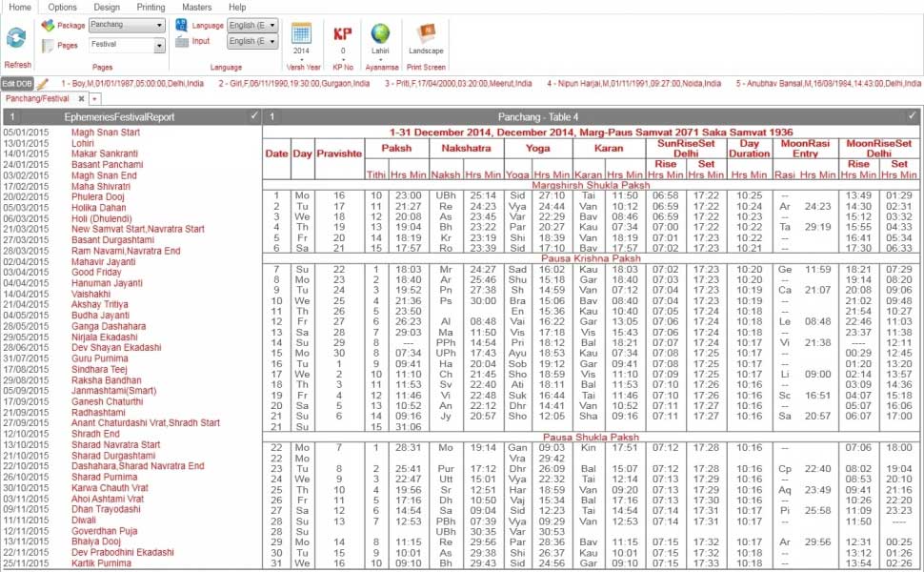Open the Package dropdown showing Panchang

pos(127,26)
